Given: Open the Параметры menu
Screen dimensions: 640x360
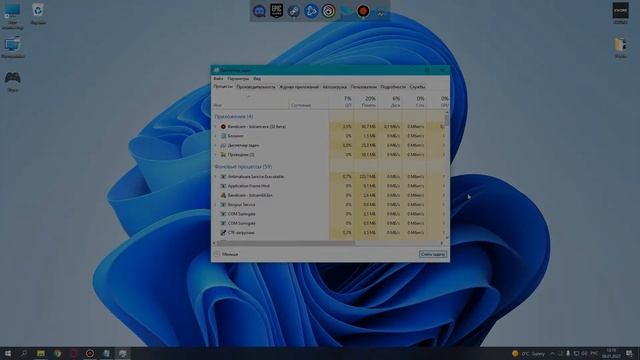Looking at the screenshot, I should [x=238, y=78].
